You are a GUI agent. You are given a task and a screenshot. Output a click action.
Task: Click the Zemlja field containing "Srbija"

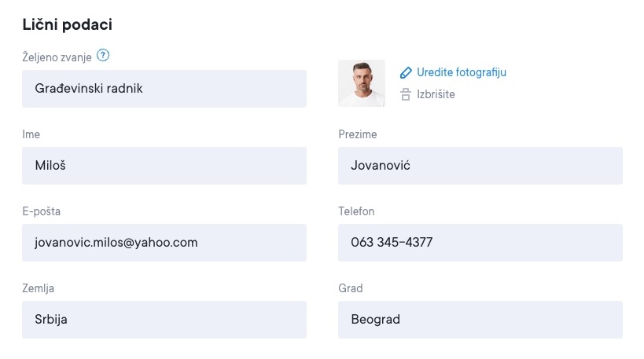[164, 320]
